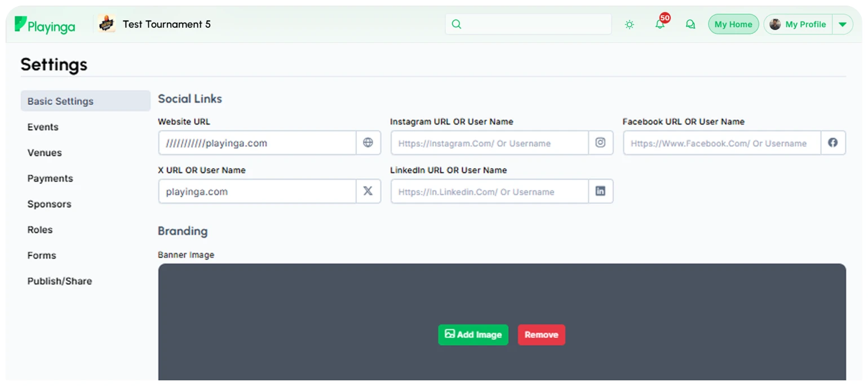Focus the Instagram URL or username field
Image resolution: width=868 pixels, height=386 pixels.
490,143
